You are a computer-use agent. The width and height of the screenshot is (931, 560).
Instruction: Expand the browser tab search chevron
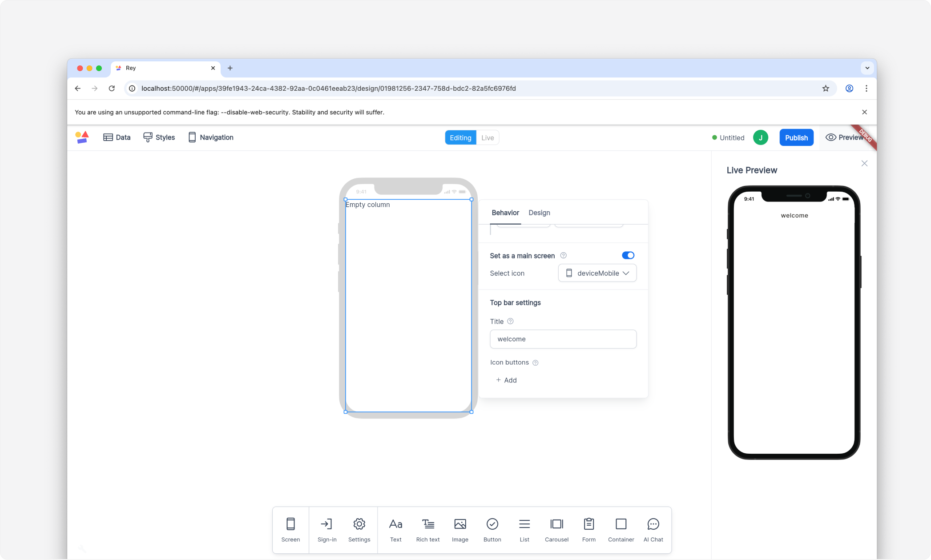(867, 68)
